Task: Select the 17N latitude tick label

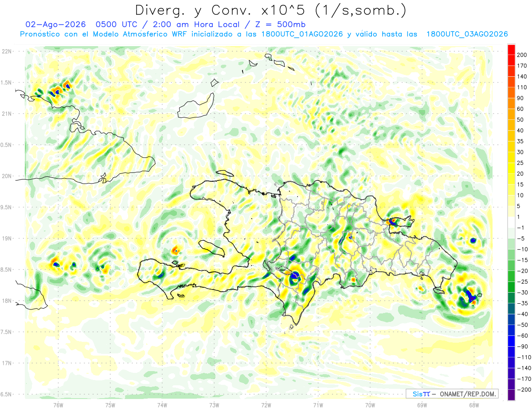Action: point(7,363)
